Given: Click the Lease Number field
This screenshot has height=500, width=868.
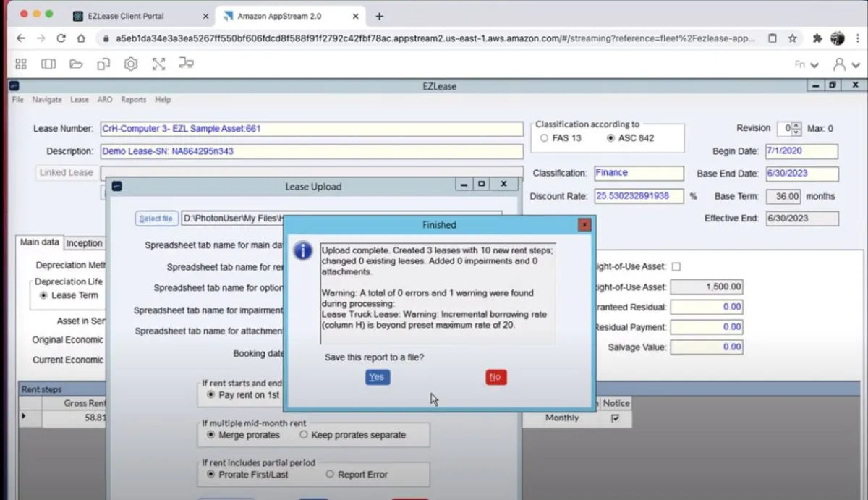Looking at the screenshot, I should [x=311, y=129].
